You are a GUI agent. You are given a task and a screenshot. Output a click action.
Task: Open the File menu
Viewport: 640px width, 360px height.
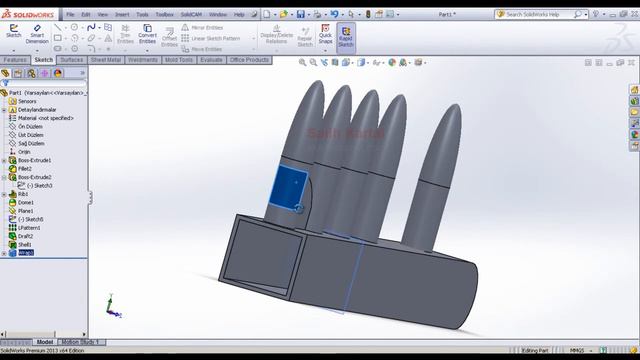click(x=70, y=14)
